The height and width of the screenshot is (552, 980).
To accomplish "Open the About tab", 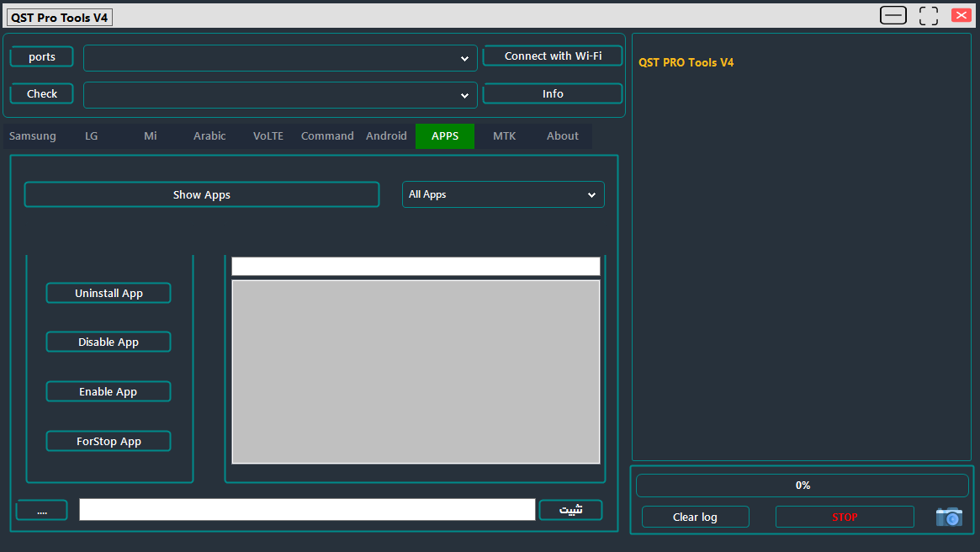I will coord(562,136).
